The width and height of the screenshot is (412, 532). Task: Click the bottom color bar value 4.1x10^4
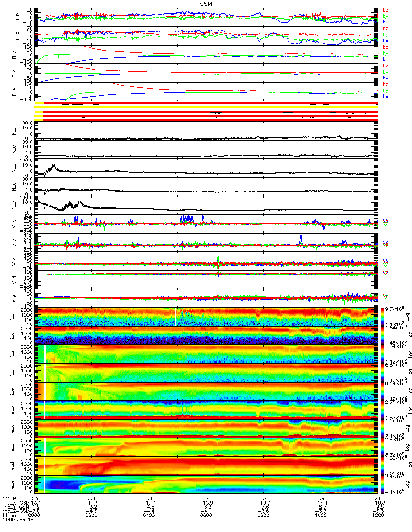point(394,493)
